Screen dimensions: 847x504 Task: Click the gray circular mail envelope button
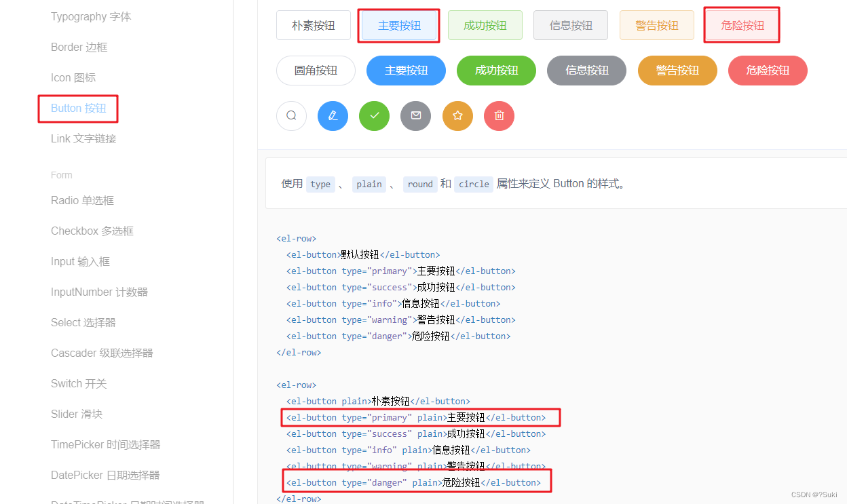click(x=416, y=115)
